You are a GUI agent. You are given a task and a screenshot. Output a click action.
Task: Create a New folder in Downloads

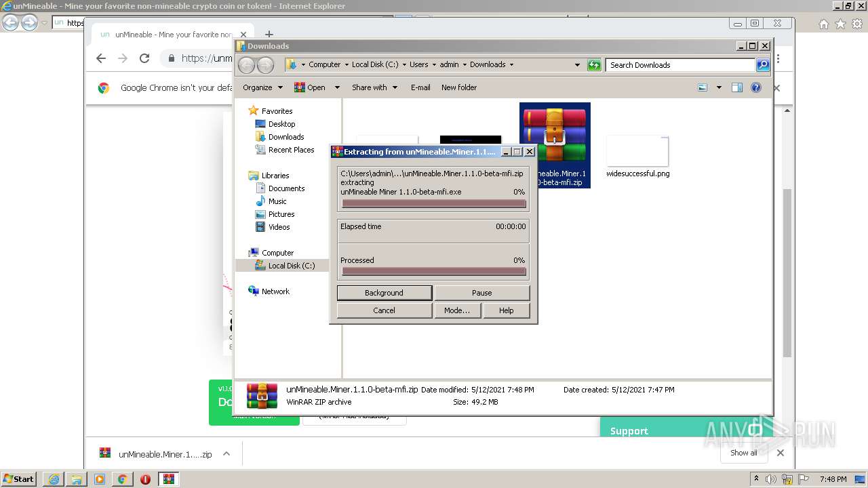[x=459, y=87]
